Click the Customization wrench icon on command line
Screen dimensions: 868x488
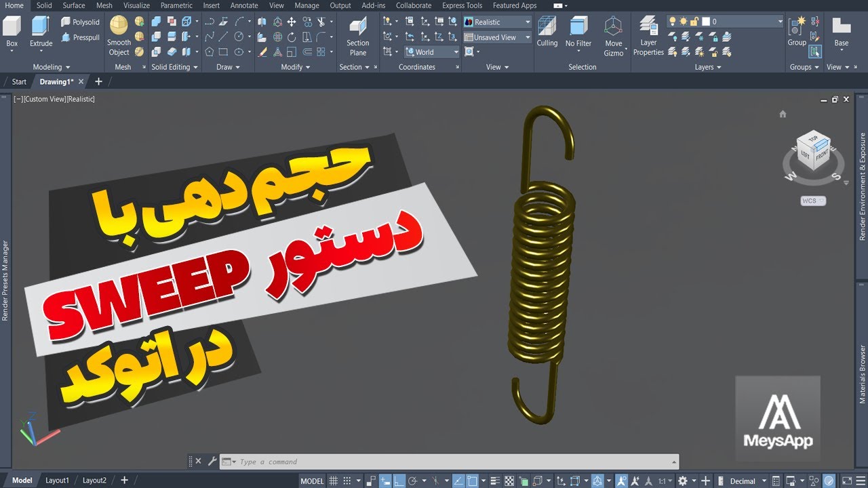point(212,462)
